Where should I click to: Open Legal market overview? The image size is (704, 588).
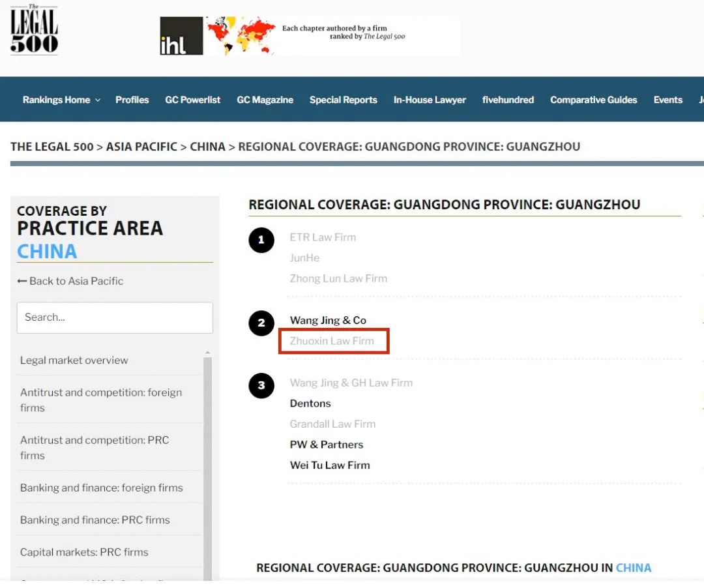pos(74,360)
